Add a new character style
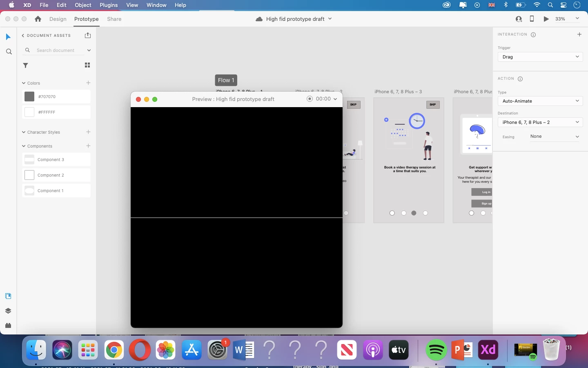The width and height of the screenshot is (588, 368). point(88,132)
